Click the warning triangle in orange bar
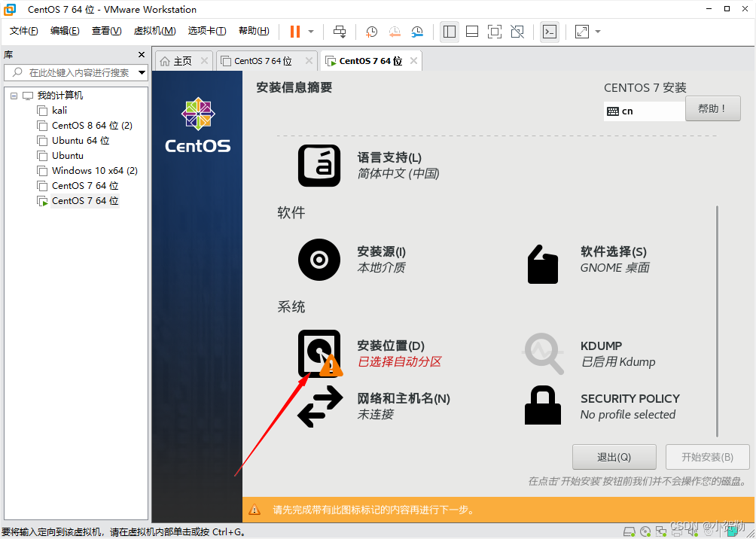Image resolution: width=756 pixels, height=539 pixels. click(x=254, y=510)
